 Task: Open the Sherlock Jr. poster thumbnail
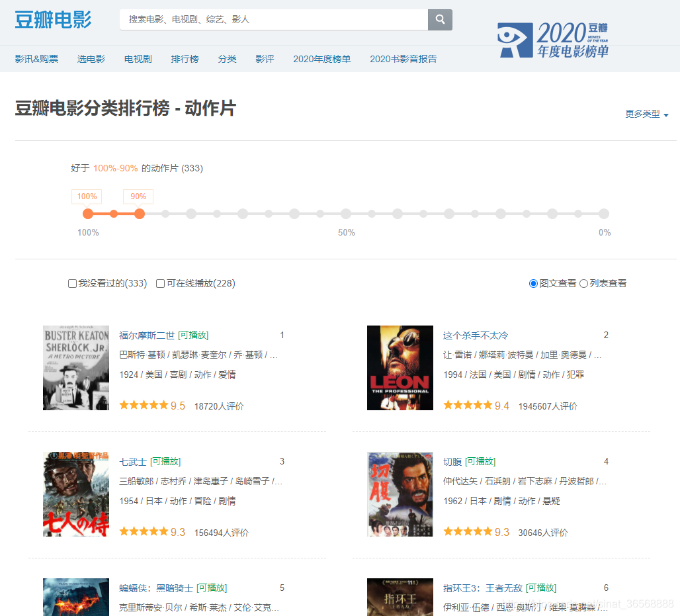tap(76, 368)
